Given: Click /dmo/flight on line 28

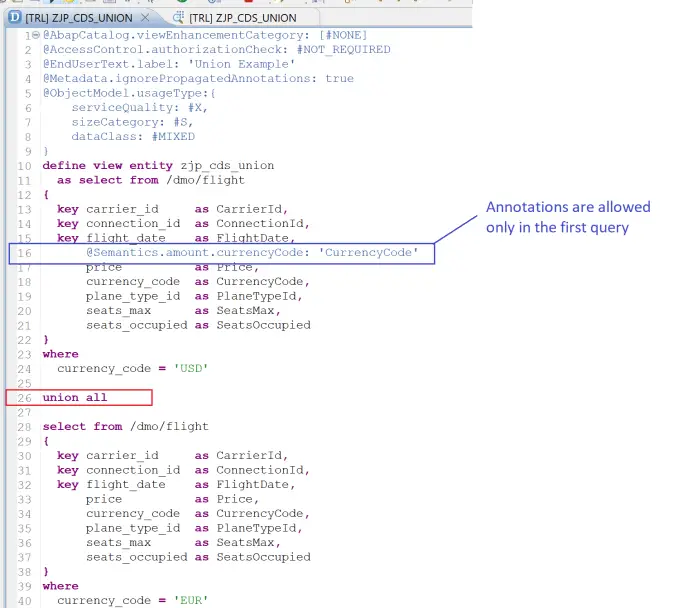Looking at the screenshot, I should (170, 426).
